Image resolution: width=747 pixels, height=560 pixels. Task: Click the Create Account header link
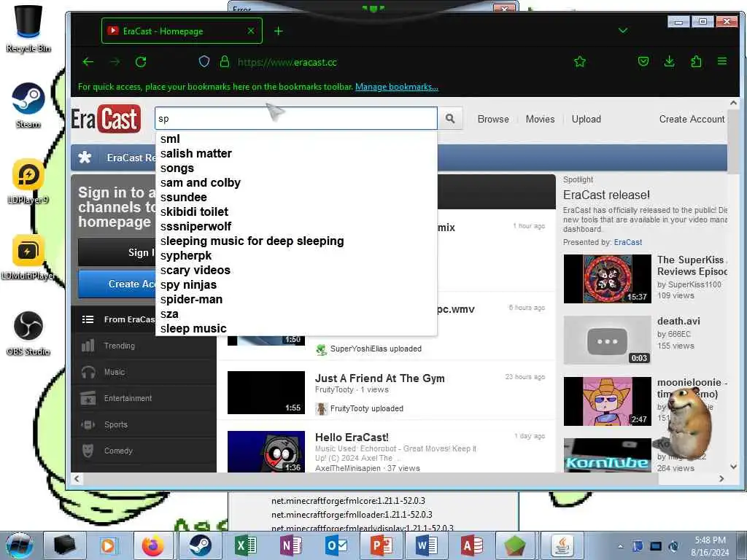point(692,119)
